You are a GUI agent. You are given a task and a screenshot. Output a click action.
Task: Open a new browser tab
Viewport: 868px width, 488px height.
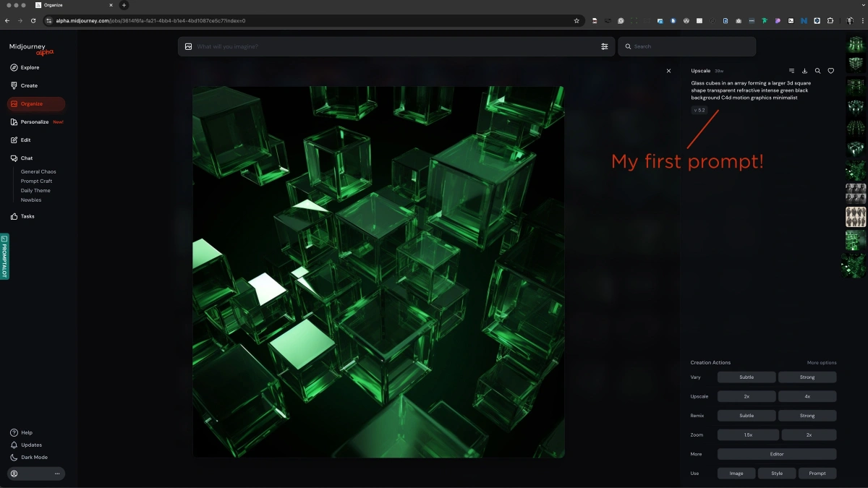(x=124, y=5)
